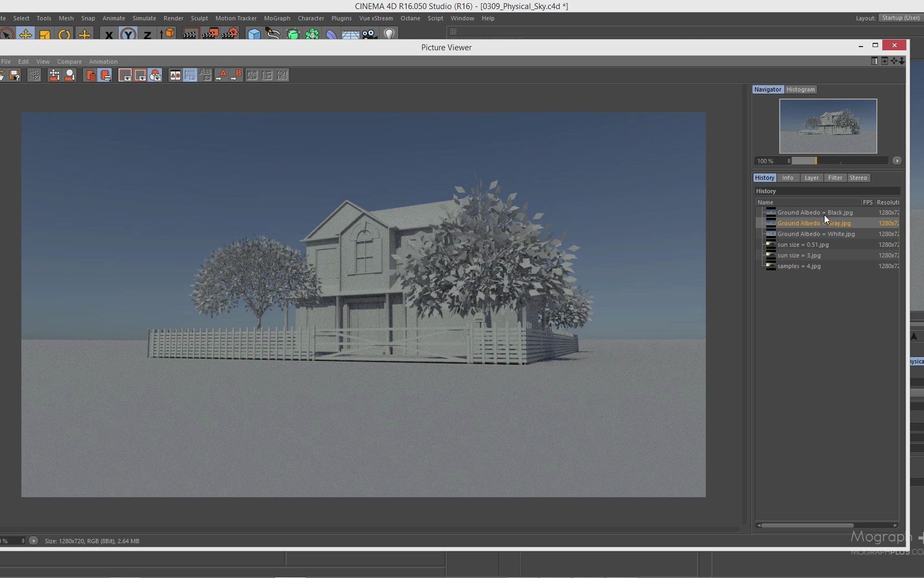Switch to Stereo tab

coord(858,178)
